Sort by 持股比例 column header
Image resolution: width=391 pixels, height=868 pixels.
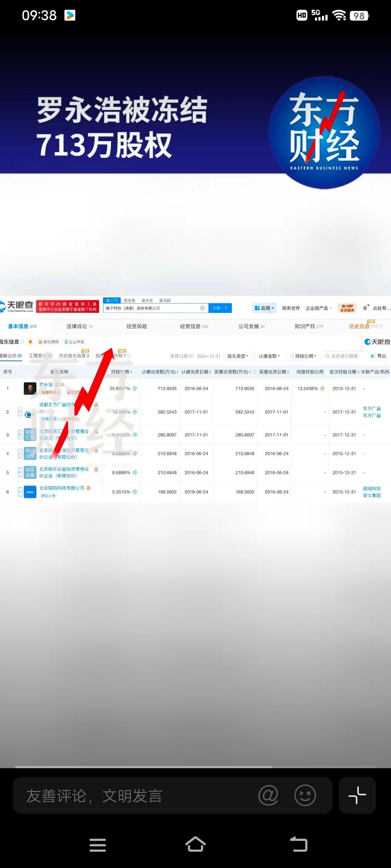point(121,372)
